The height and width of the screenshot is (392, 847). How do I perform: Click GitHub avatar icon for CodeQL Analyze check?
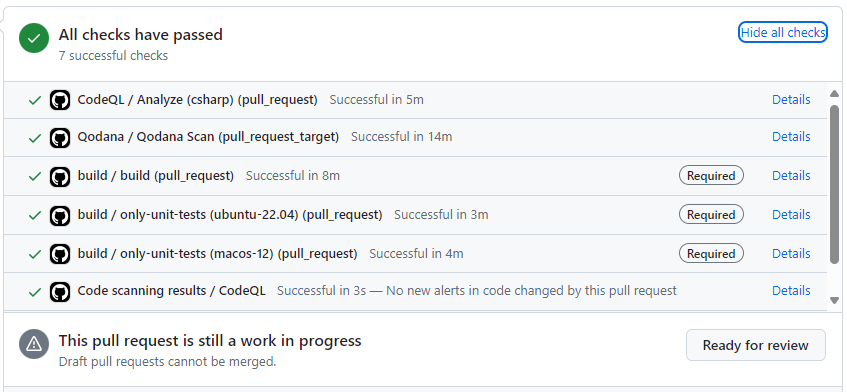point(60,100)
